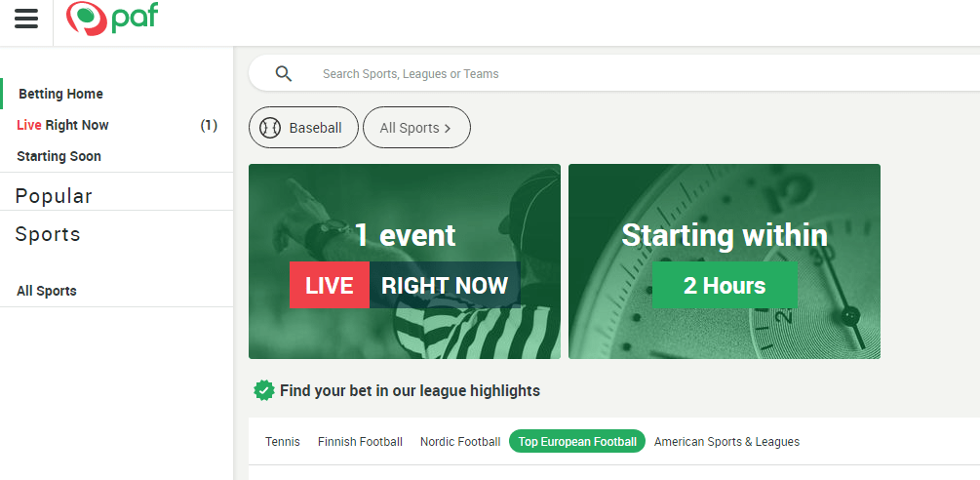This screenshot has height=480, width=980.
Task: Open All Sports link in the sidebar
Action: point(47,291)
